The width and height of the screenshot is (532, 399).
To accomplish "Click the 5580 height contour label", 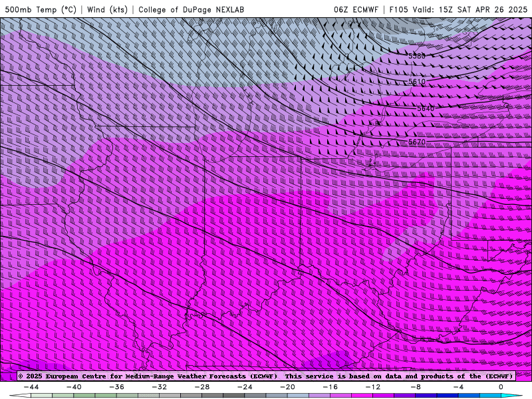I will click(417, 56).
